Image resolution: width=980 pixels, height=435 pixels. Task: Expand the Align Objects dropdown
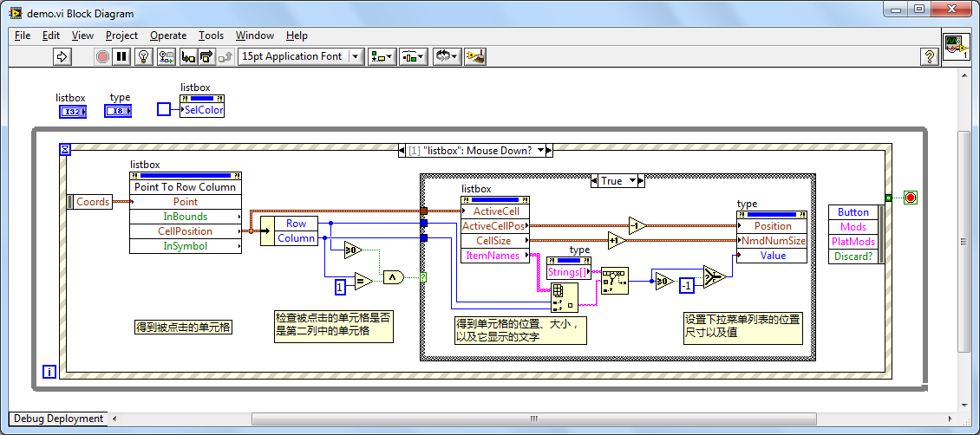tap(382, 56)
